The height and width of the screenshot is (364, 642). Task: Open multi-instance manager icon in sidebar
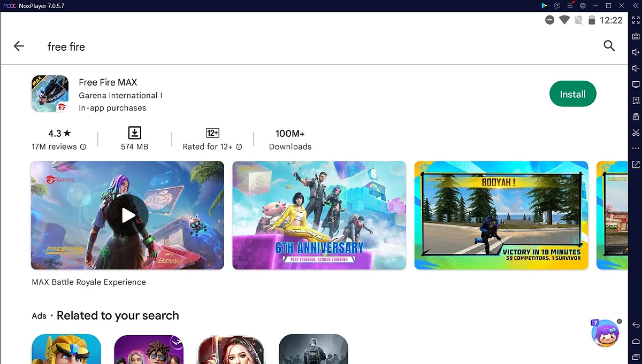636,117
